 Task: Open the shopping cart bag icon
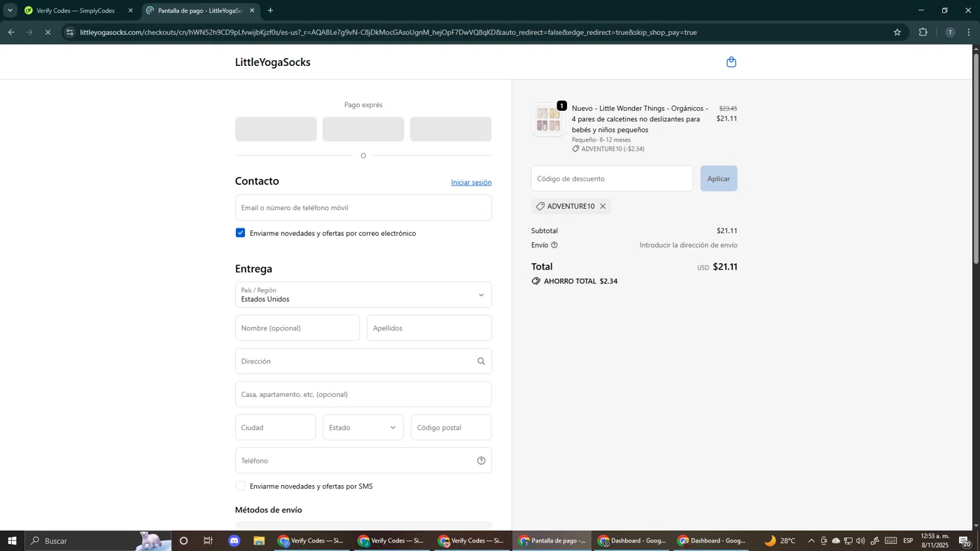pyautogui.click(x=731, y=62)
